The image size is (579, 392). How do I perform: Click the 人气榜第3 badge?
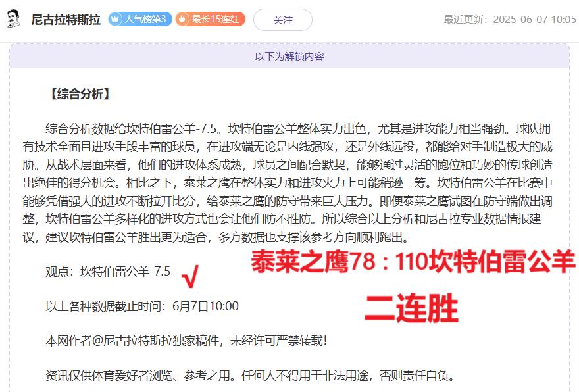[140, 19]
